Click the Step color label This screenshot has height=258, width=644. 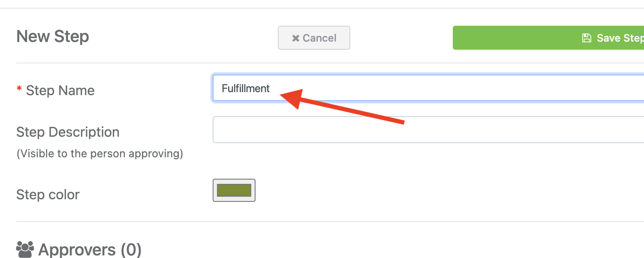point(48,195)
